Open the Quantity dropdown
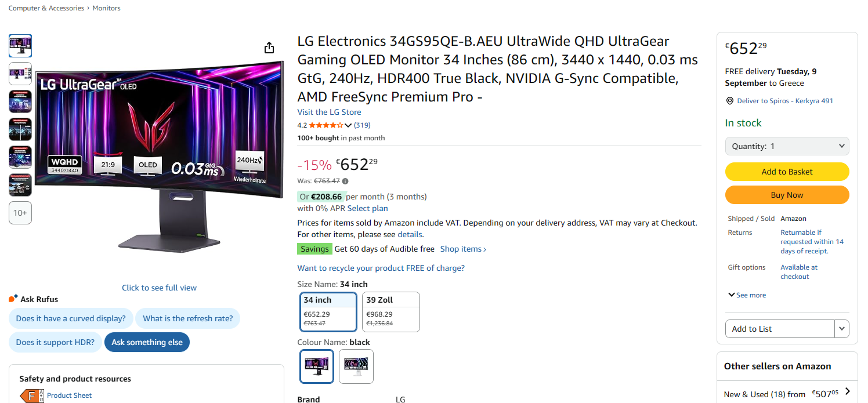 coord(787,146)
